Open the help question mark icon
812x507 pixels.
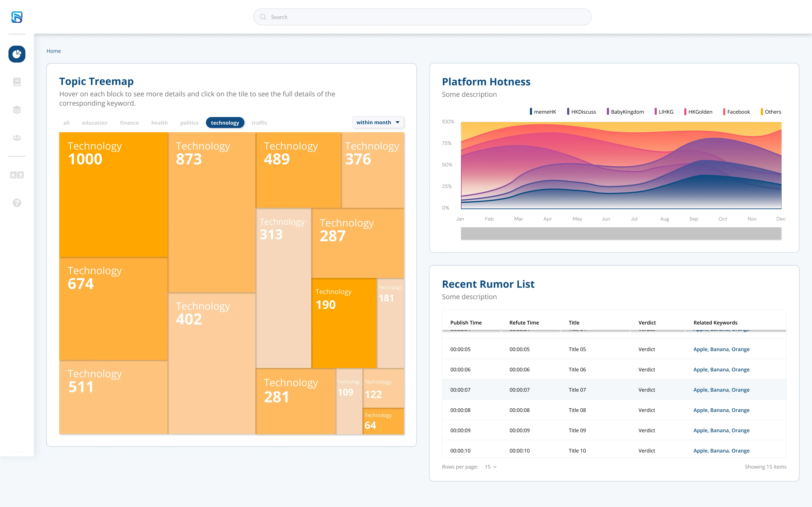pyautogui.click(x=17, y=203)
